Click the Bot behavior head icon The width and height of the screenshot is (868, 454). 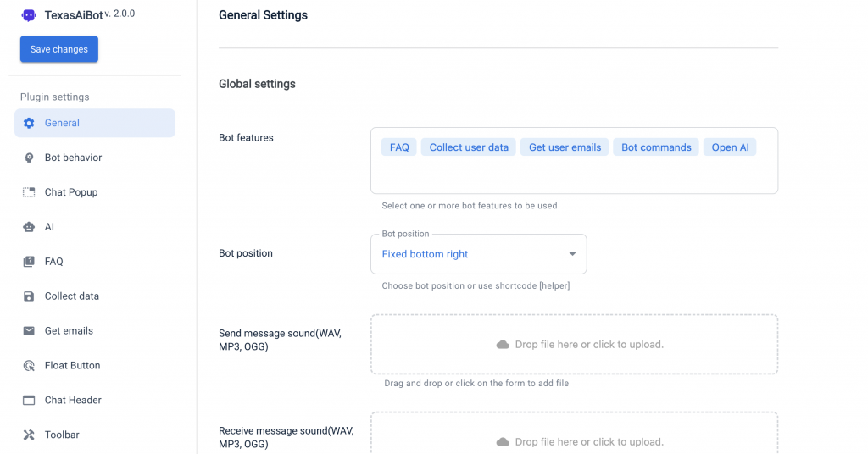pos(29,158)
